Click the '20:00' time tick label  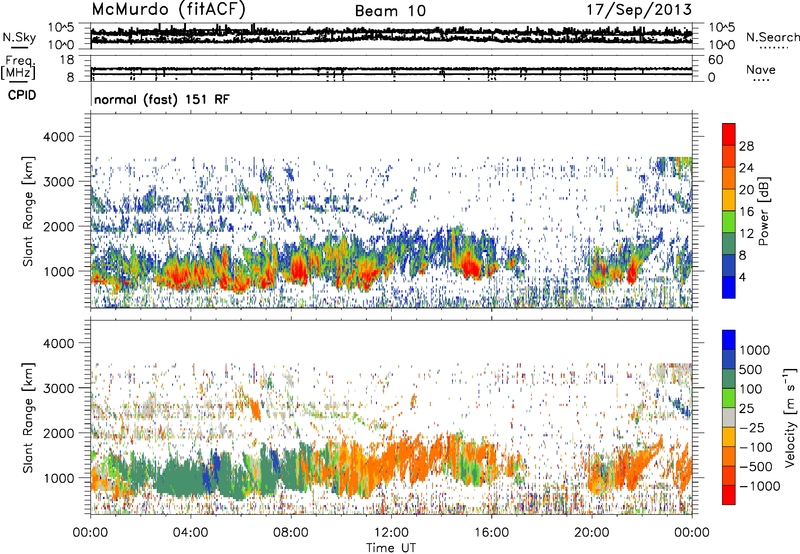(592, 533)
